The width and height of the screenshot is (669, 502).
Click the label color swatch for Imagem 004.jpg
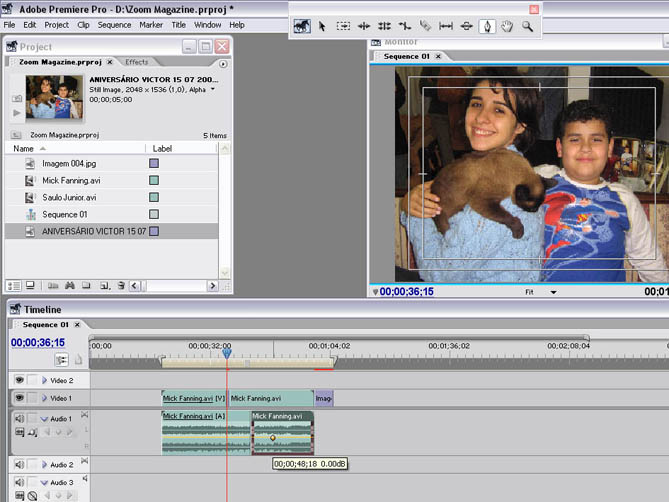coord(154,163)
